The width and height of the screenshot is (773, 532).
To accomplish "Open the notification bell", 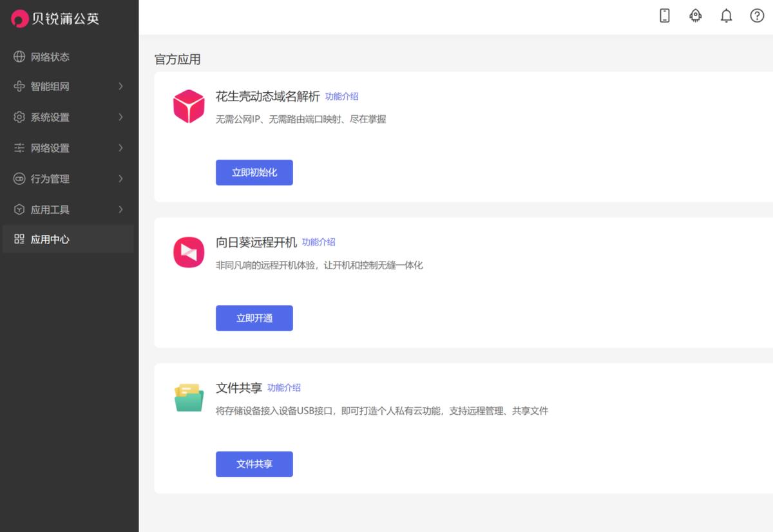I will 726,15.
